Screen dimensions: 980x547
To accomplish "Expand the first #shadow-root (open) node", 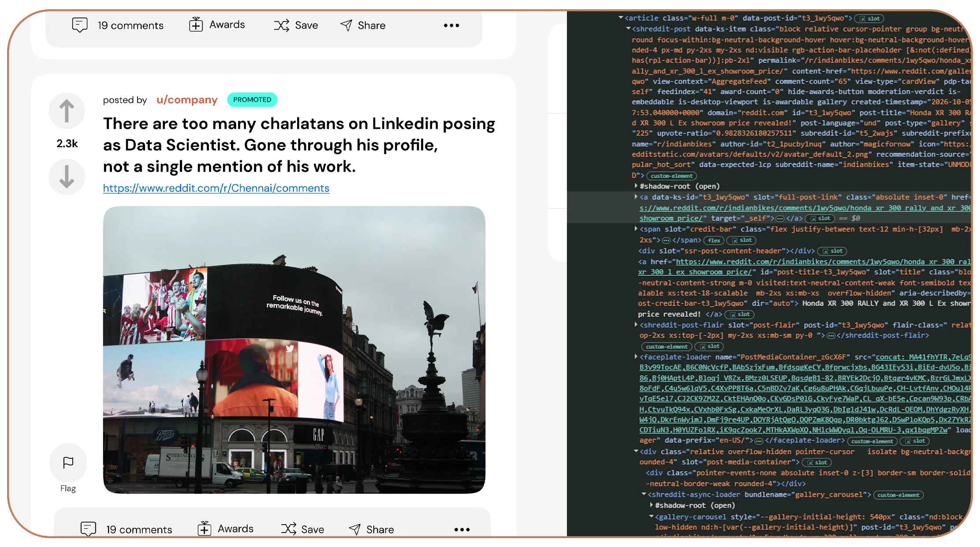I will tap(636, 186).
